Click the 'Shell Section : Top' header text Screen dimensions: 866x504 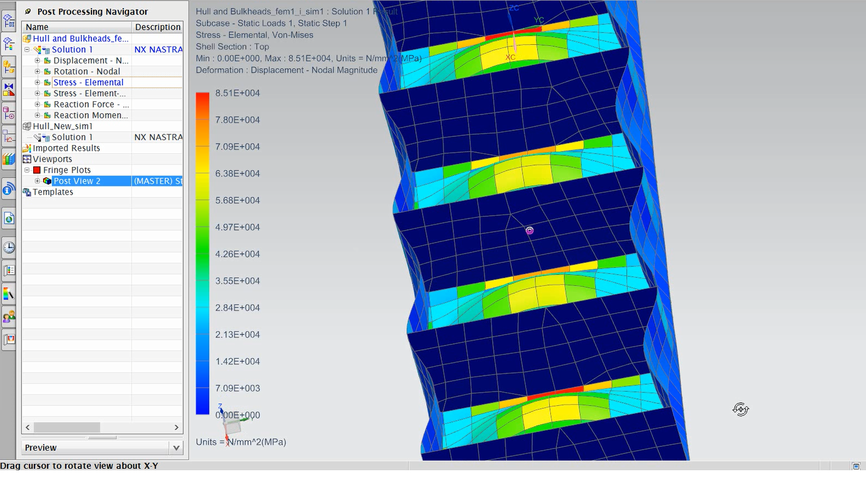pyautogui.click(x=233, y=47)
